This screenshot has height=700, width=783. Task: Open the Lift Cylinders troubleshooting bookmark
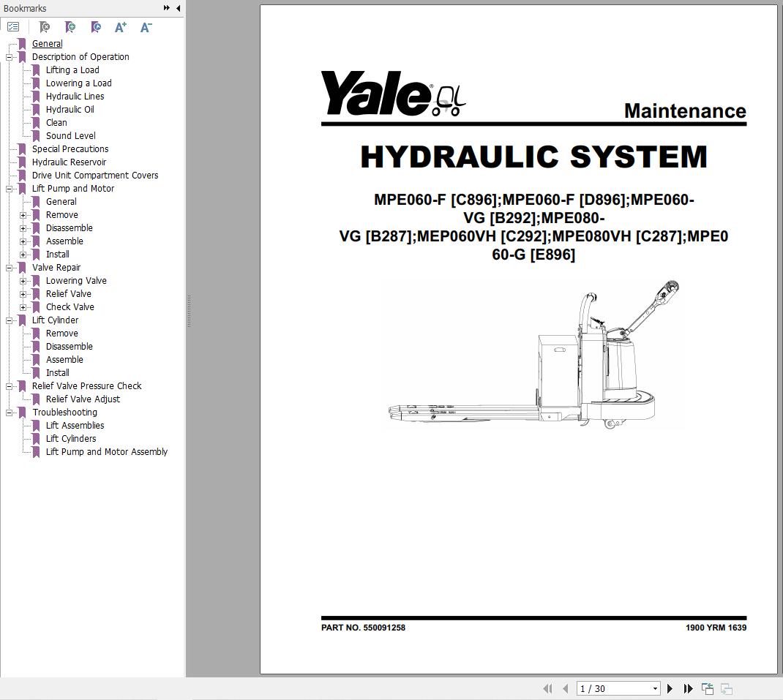[71, 438]
